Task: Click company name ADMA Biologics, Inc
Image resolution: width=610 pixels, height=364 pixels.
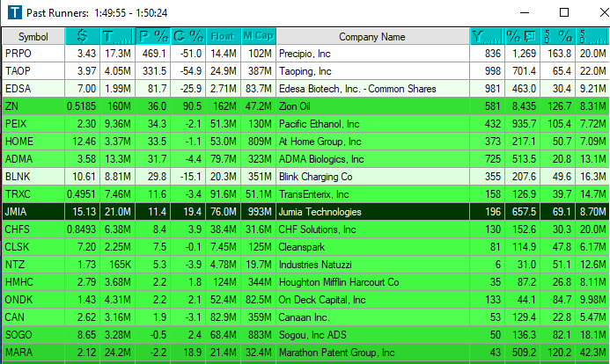Action: click(321, 159)
